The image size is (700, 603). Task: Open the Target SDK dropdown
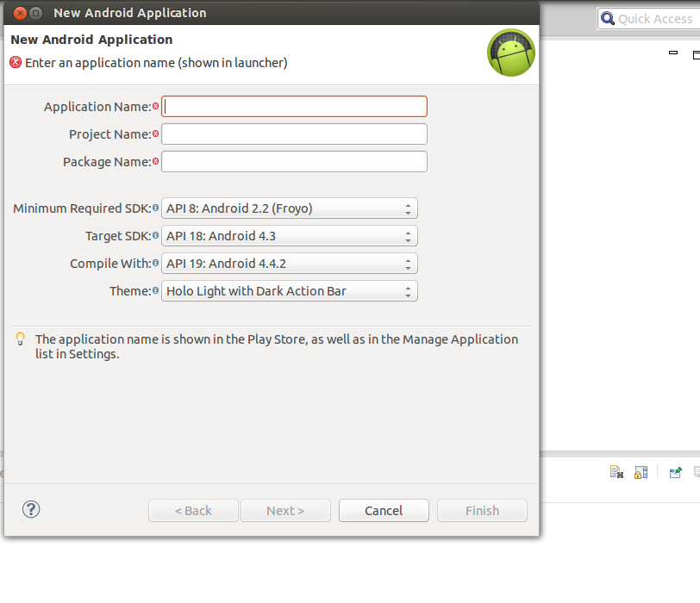coord(290,236)
